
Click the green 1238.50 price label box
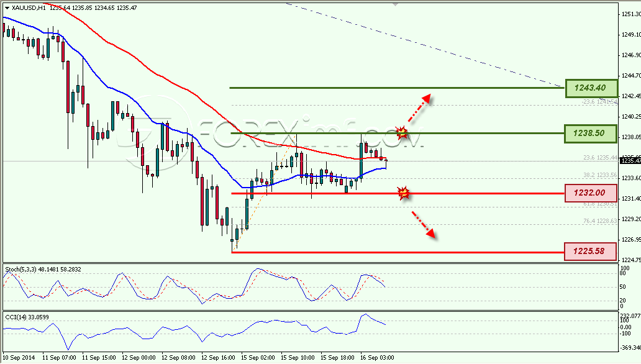pos(590,134)
